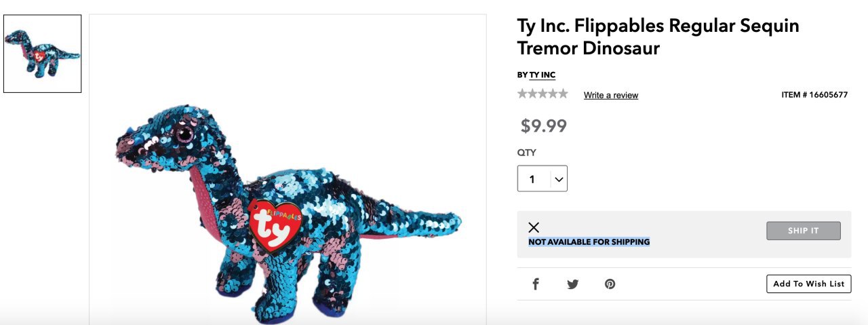Click the product title heading

click(658, 37)
